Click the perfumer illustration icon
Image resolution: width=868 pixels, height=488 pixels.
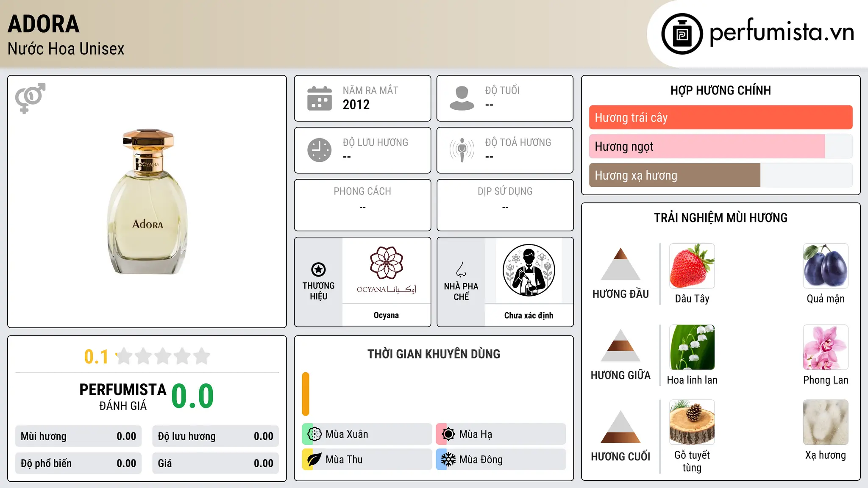(x=529, y=270)
